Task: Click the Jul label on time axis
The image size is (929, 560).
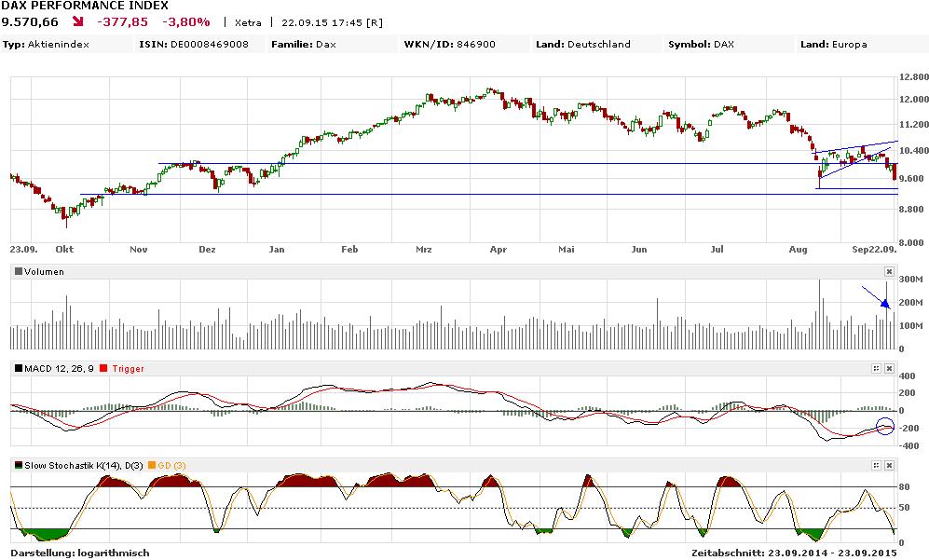Action: click(x=717, y=250)
